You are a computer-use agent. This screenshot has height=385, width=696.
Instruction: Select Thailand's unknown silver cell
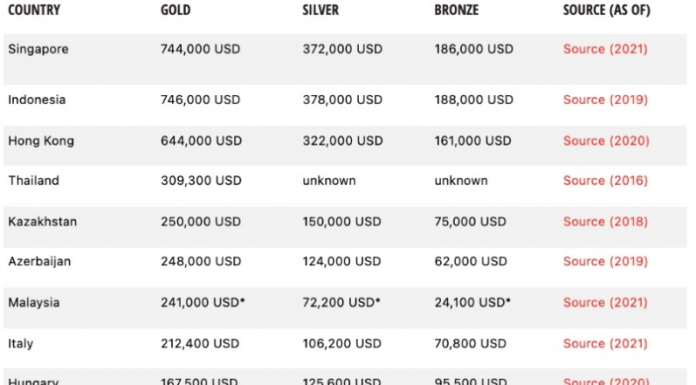pyautogui.click(x=329, y=180)
